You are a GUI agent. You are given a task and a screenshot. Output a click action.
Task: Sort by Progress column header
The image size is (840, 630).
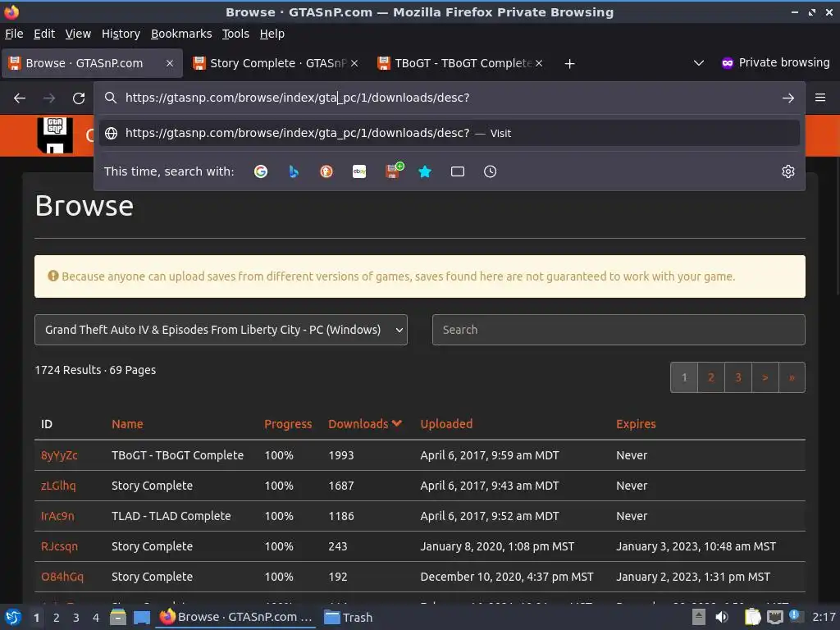[288, 424]
